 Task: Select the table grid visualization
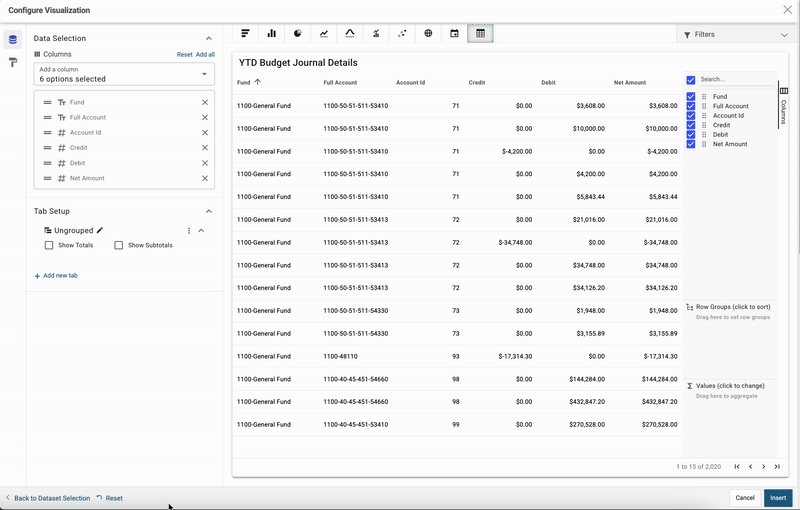480,34
